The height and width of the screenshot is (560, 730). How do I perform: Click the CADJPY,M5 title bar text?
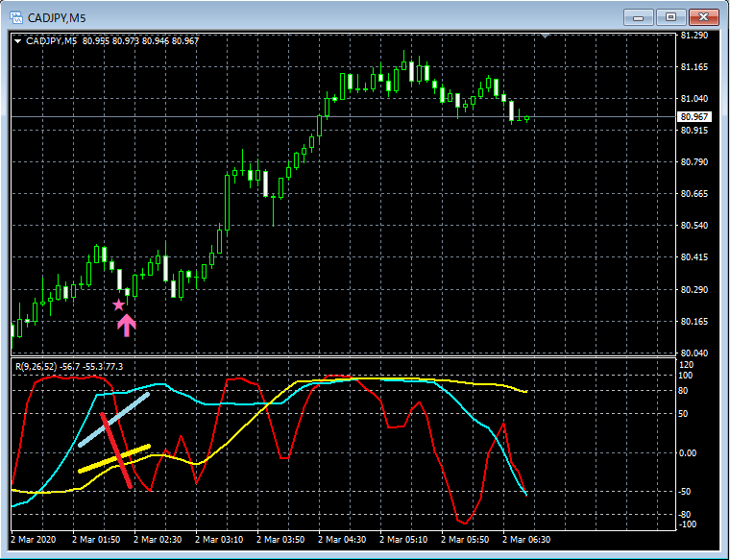click(57, 18)
